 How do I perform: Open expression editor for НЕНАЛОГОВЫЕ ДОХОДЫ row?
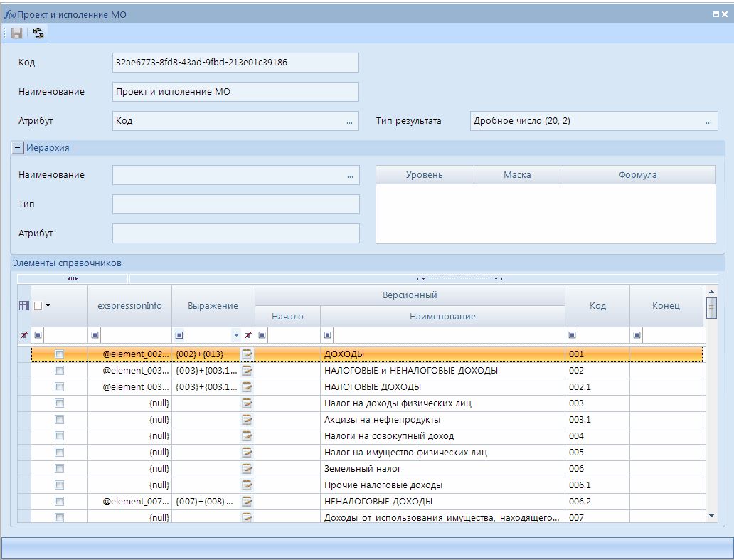[247, 502]
